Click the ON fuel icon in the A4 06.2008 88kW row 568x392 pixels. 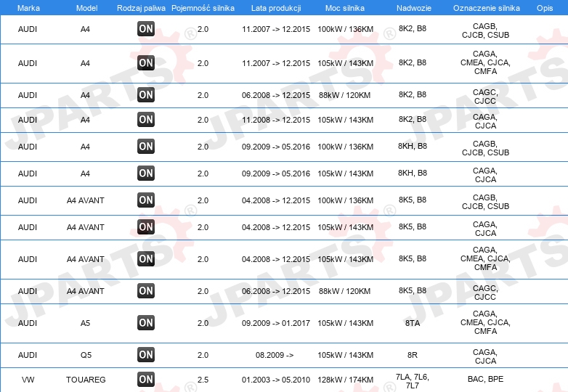146,95
